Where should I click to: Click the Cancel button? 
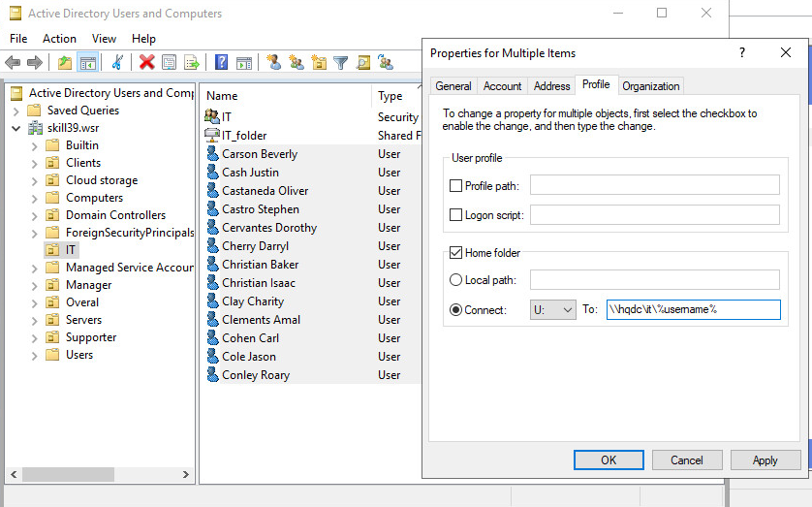tap(687, 459)
